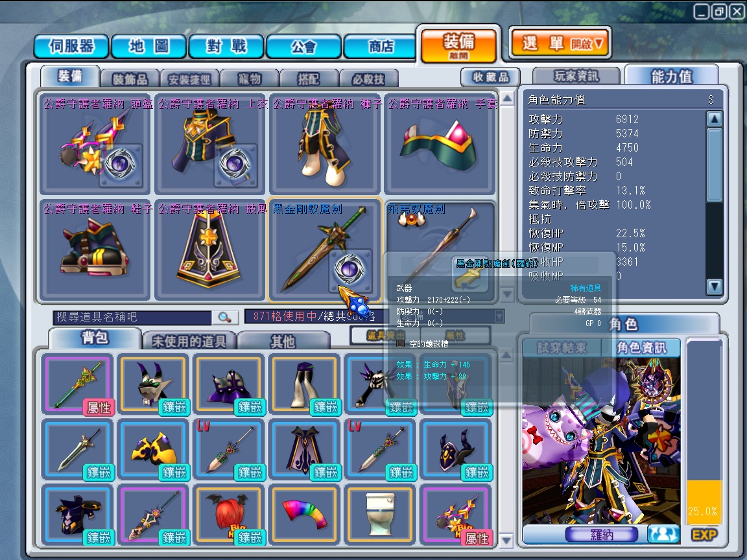Click the 試穿結束 button
This screenshot has width=747, height=560.
pos(562,348)
